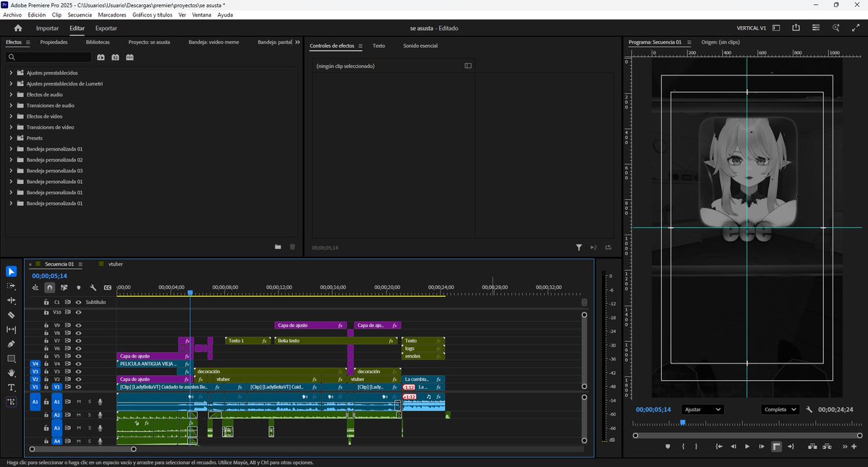
Task: Click the funnel filter icon in Effect Controls
Action: pos(579,247)
